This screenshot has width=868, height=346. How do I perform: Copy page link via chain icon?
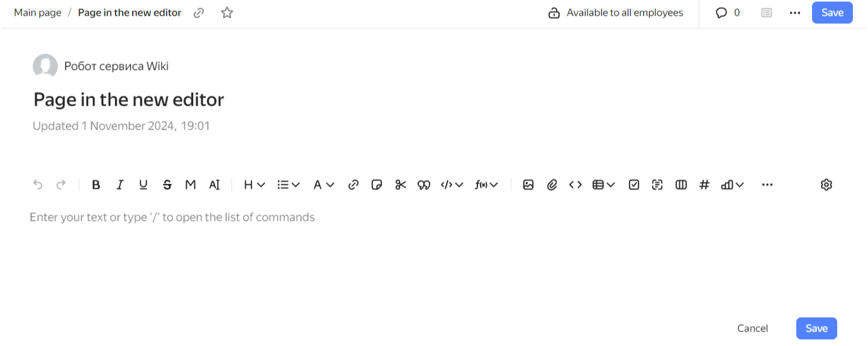coord(199,13)
